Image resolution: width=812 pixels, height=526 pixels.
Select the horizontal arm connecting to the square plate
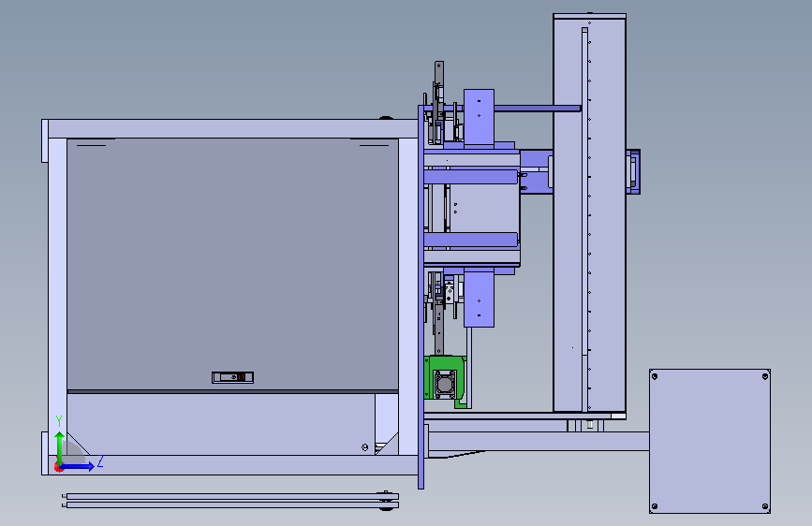[x=539, y=441]
